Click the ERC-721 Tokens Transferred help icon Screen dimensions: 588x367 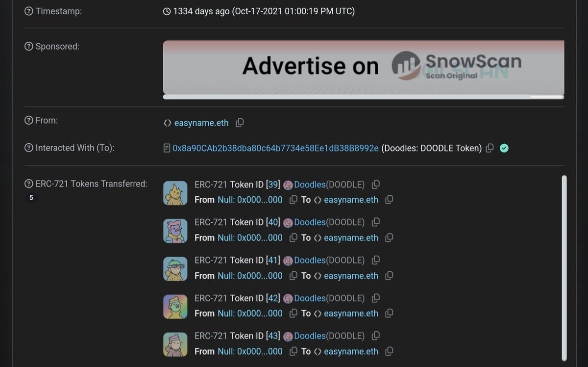click(x=29, y=184)
